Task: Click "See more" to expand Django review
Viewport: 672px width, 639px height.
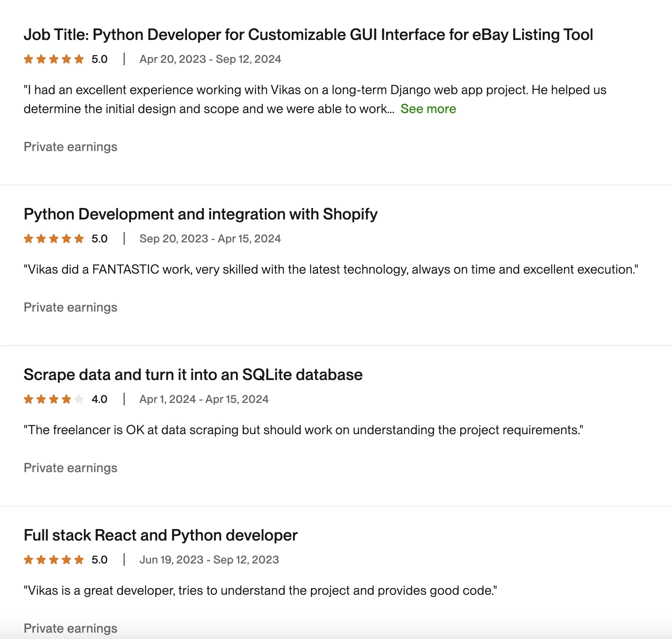Action: point(428,109)
